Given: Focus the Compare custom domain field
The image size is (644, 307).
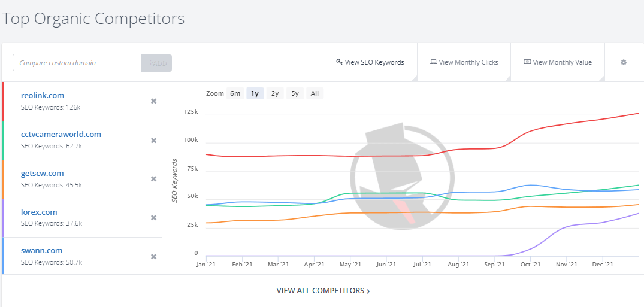Looking at the screenshot, I should (x=77, y=63).
